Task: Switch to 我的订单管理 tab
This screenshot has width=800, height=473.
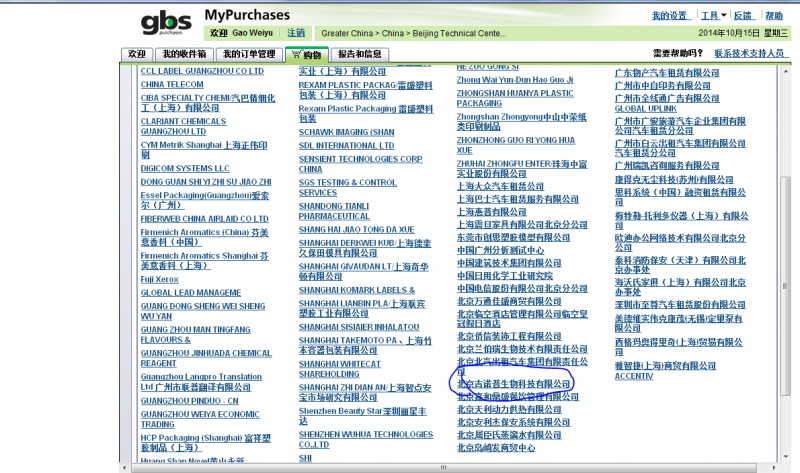Action: pos(249,54)
